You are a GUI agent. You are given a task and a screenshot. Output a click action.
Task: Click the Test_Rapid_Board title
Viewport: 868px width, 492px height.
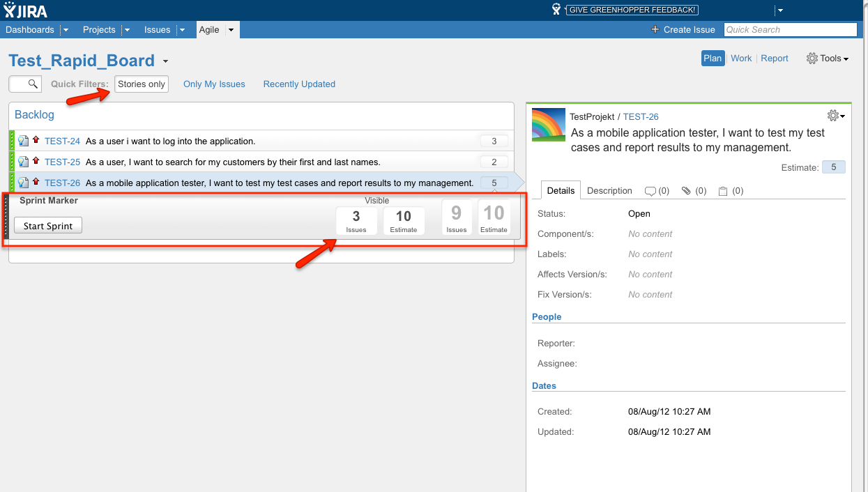82,61
